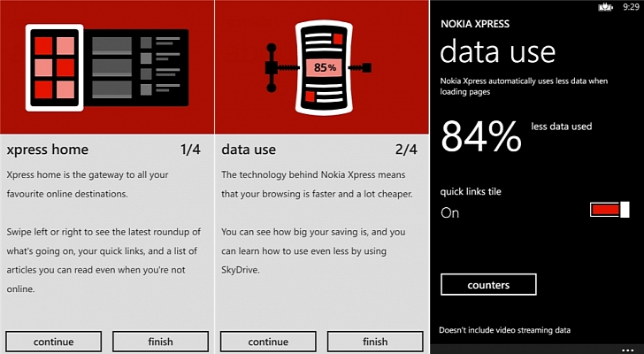This screenshot has height=354, width=644.
Task: Tap the NOKIA XPRESS header text
Action: (475, 24)
